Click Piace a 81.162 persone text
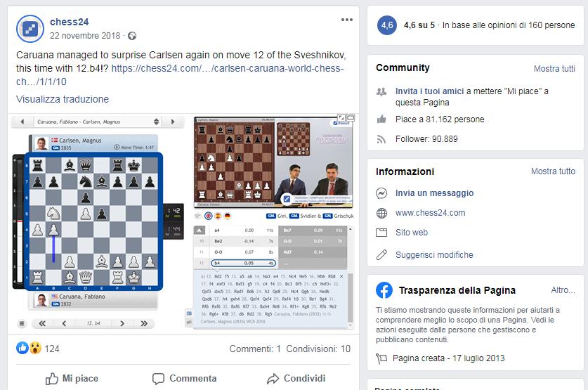Viewport: 588px width, 390px height. tap(440, 119)
